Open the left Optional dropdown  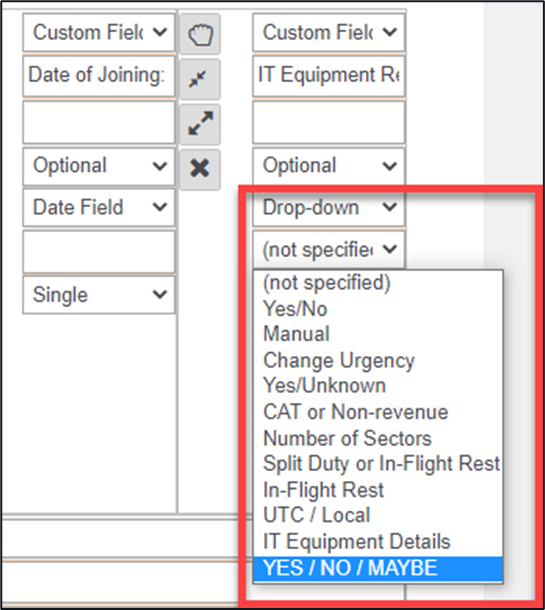tap(99, 166)
